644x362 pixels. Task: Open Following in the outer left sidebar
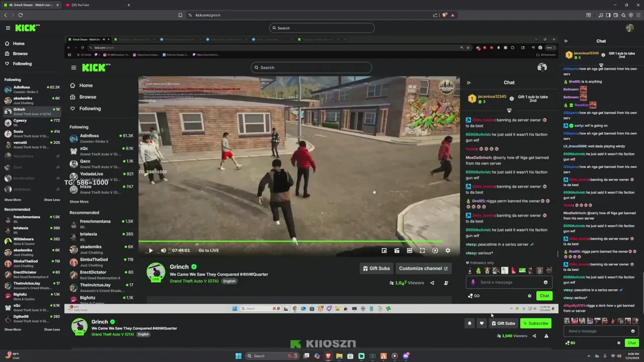(18, 64)
